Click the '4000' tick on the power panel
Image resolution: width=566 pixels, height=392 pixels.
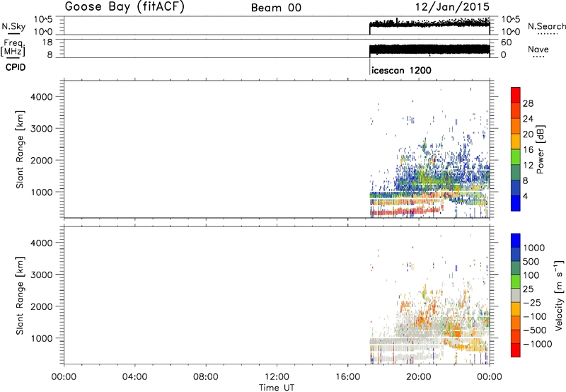[42, 97]
